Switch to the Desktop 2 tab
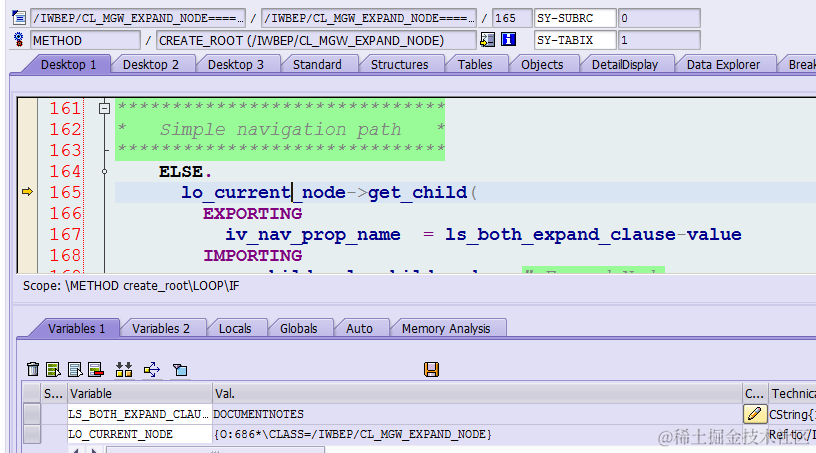The height and width of the screenshot is (453, 816). click(151, 65)
